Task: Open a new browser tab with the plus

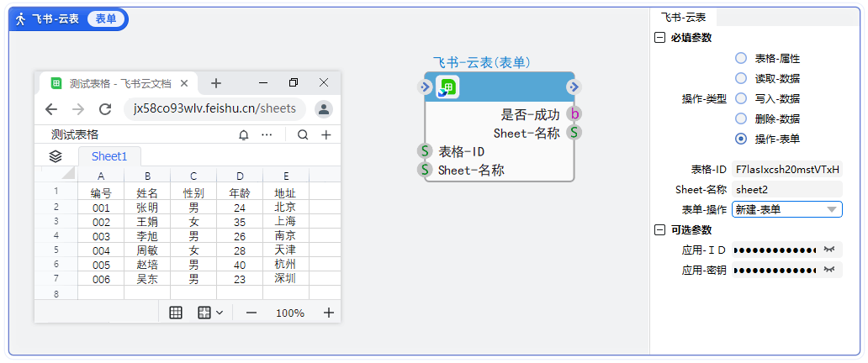Action: coord(216,83)
